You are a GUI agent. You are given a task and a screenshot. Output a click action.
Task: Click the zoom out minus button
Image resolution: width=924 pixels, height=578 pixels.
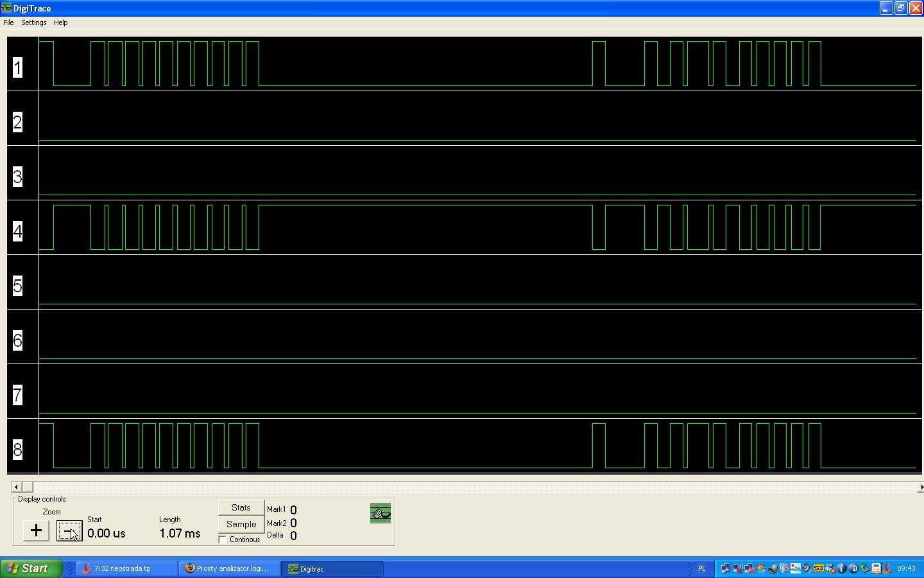69,530
